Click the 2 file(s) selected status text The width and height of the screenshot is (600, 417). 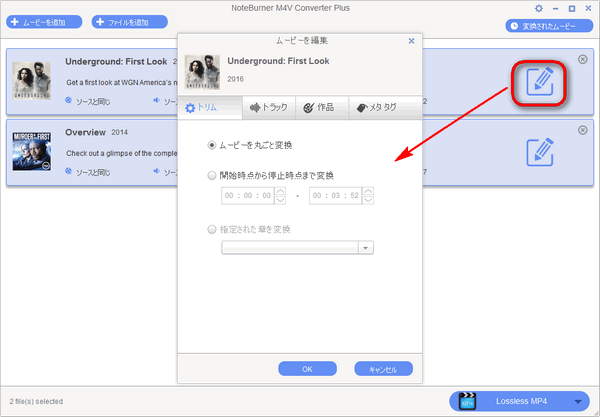36,401
